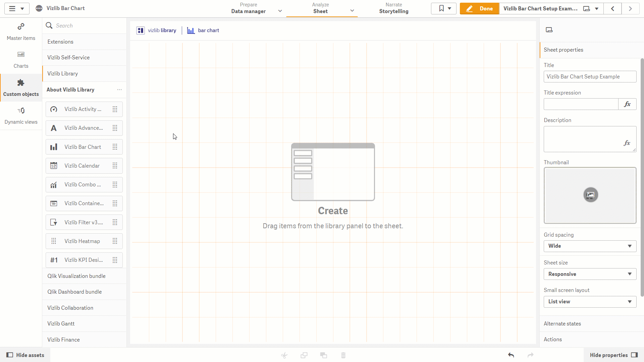Open the Master items panel
Image resolution: width=644 pixels, height=362 pixels.
click(x=21, y=32)
